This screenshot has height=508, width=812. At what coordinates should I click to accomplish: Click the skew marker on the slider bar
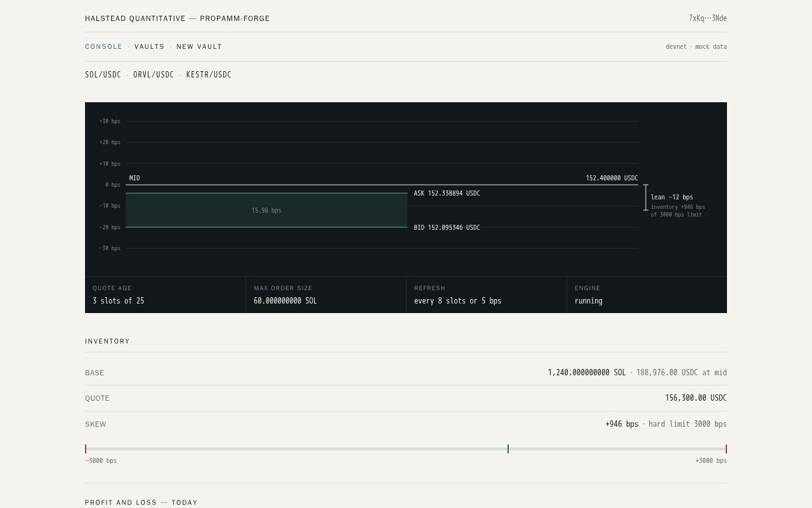(508, 449)
